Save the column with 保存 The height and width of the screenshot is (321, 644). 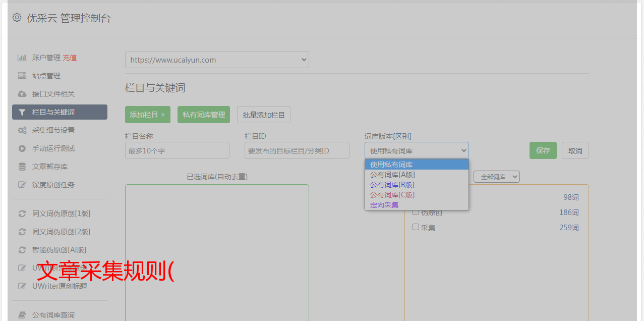[543, 150]
